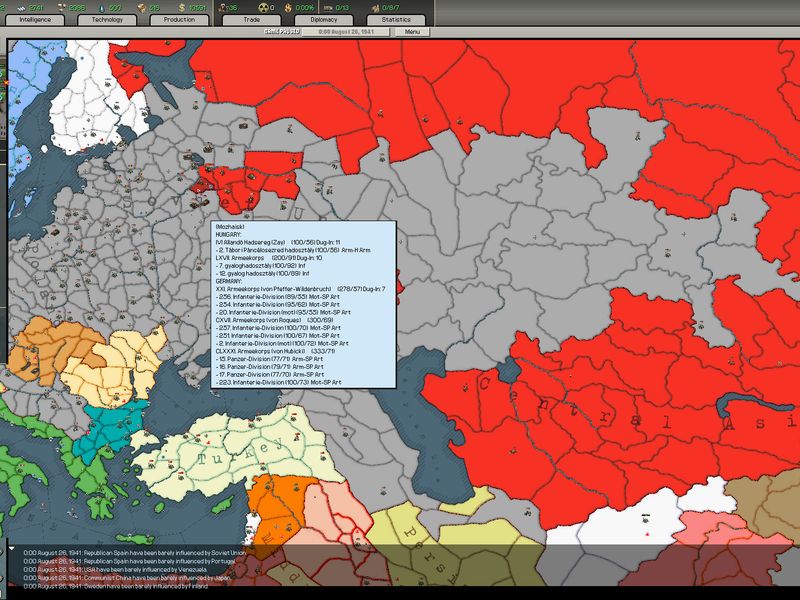Click the manpower soldier icon beside 136
This screenshot has height=600, width=800.
223,8
